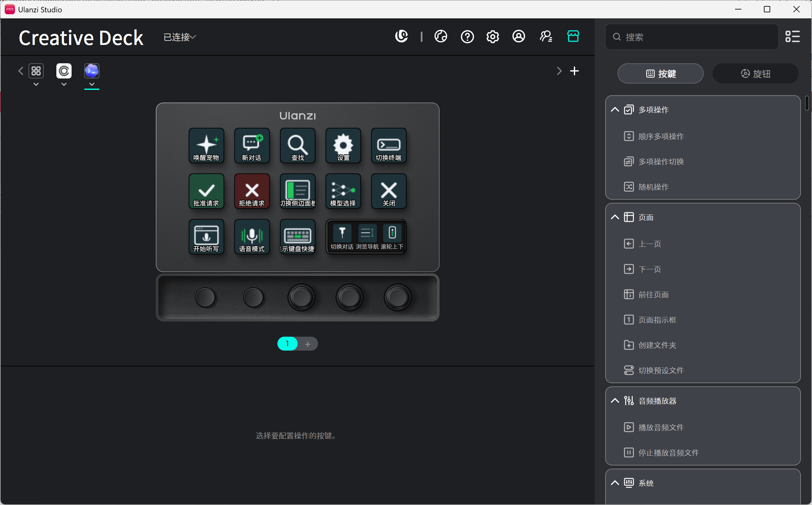
Task: Open the community members icon
Action: click(x=546, y=36)
